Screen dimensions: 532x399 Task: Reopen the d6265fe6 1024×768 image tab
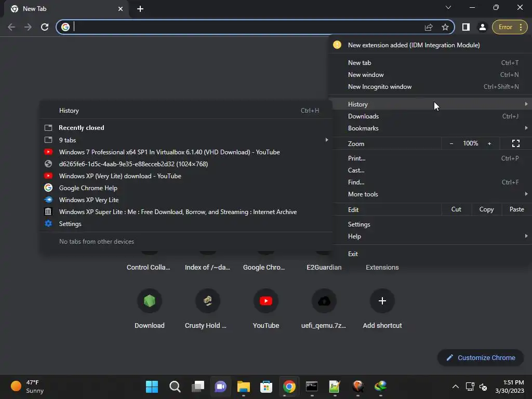[x=186, y=164]
